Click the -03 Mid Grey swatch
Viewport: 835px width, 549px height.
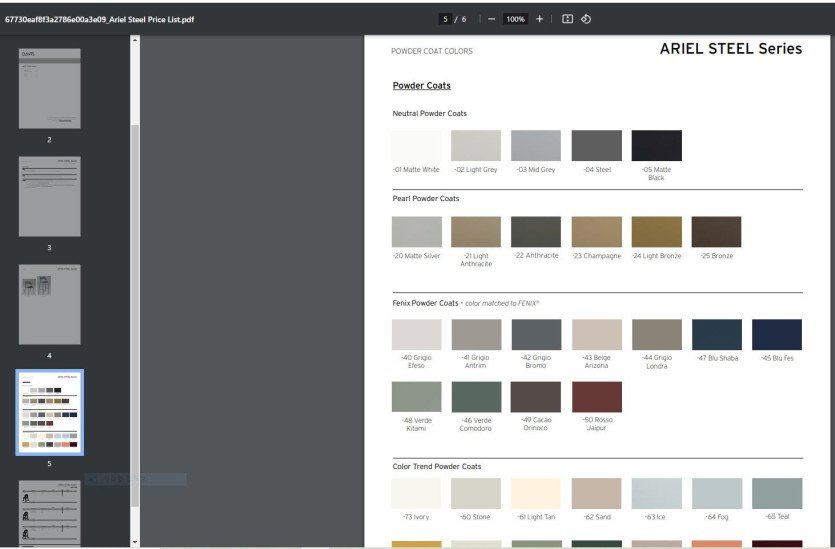tap(536, 145)
